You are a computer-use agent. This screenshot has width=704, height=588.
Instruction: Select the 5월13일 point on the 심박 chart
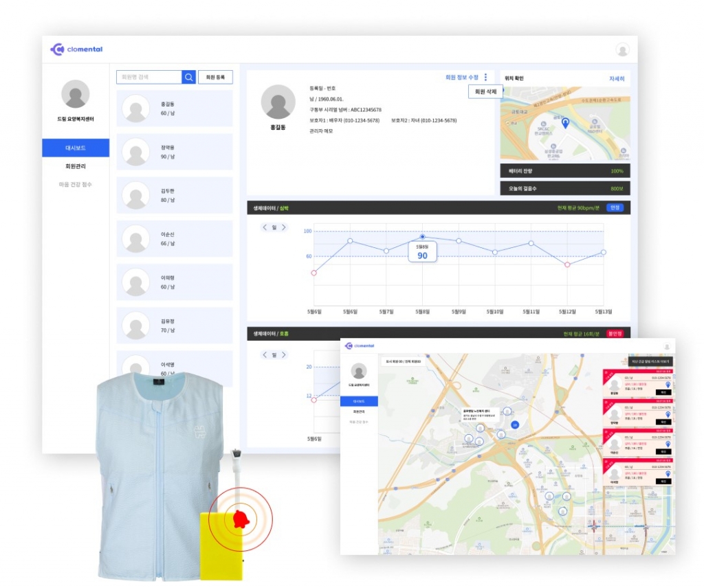pyautogui.click(x=604, y=252)
